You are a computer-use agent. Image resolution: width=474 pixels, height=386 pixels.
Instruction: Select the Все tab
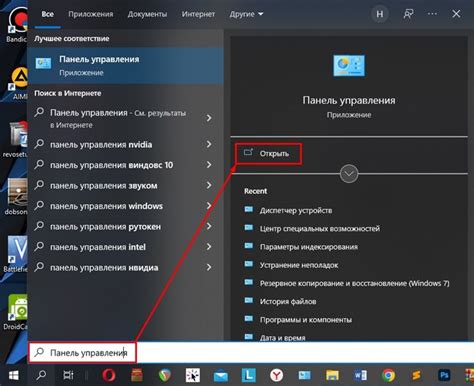[48, 14]
